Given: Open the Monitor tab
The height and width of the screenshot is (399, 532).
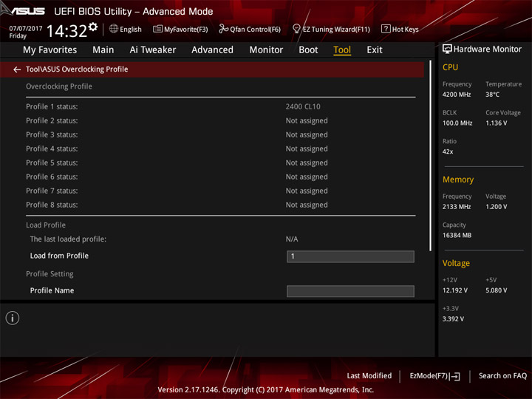Looking at the screenshot, I should point(266,50).
